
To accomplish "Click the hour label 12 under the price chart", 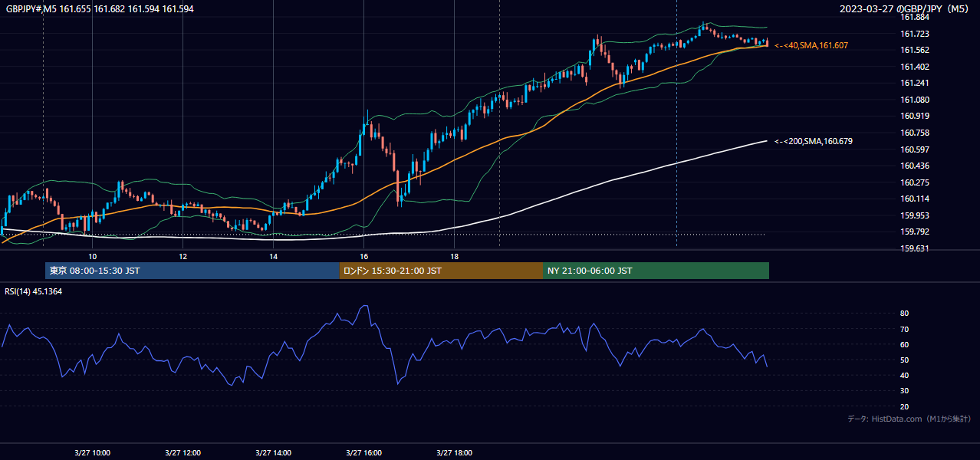I will 183,256.
